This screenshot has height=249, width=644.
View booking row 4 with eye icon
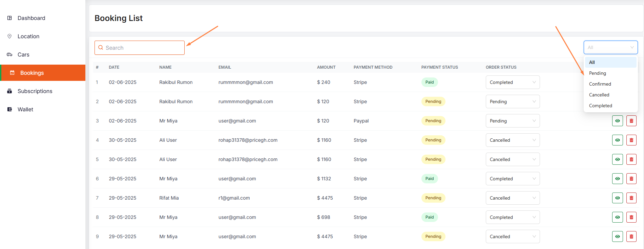(x=617, y=140)
